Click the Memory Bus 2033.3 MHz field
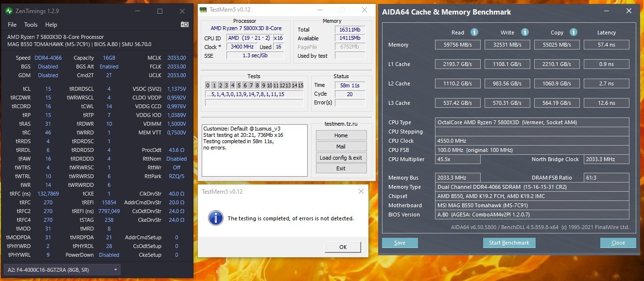 pyautogui.click(x=458, y=178)
